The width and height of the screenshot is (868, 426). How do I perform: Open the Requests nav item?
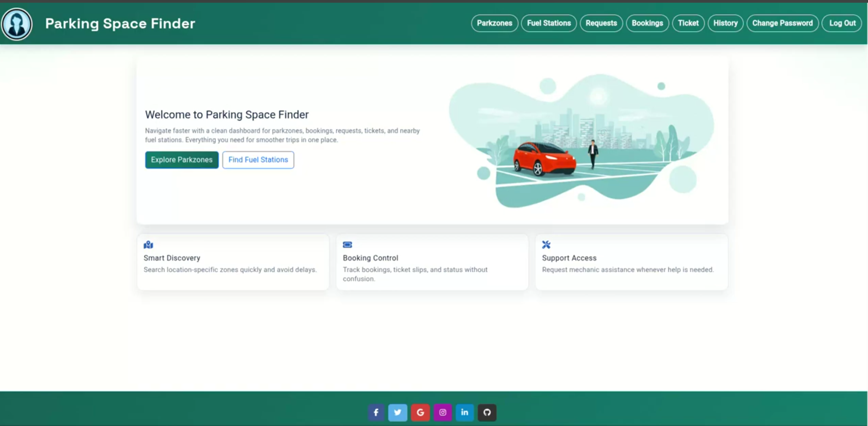point(601,23)
